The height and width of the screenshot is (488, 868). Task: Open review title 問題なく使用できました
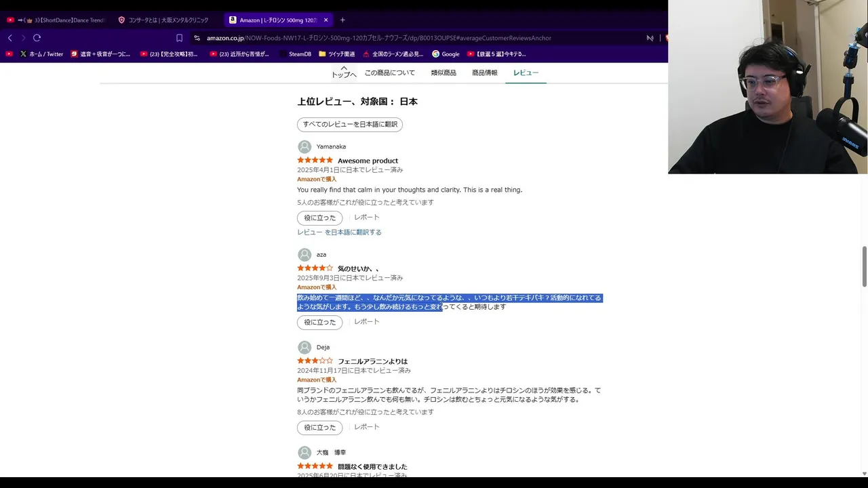pyautogui.click(x=372, y=467)
